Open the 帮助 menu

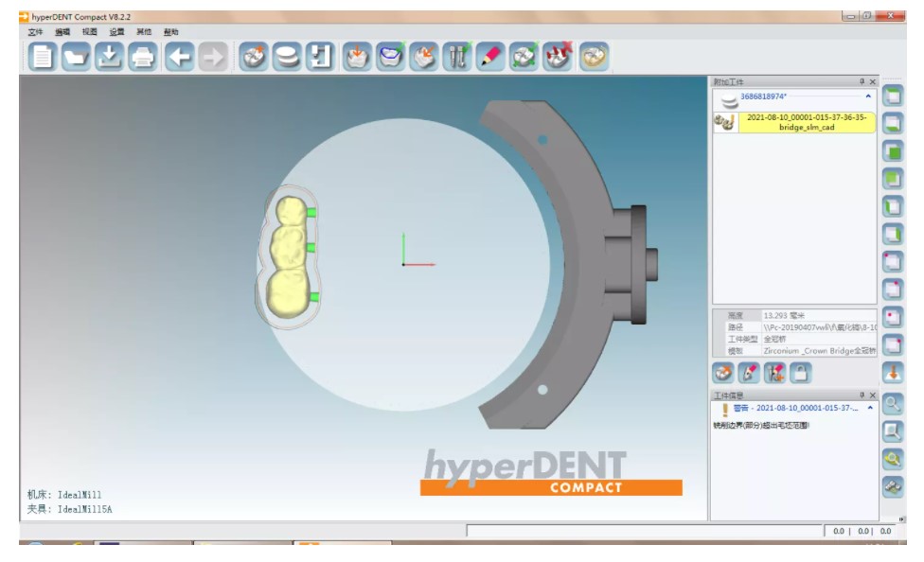[171, 32]
